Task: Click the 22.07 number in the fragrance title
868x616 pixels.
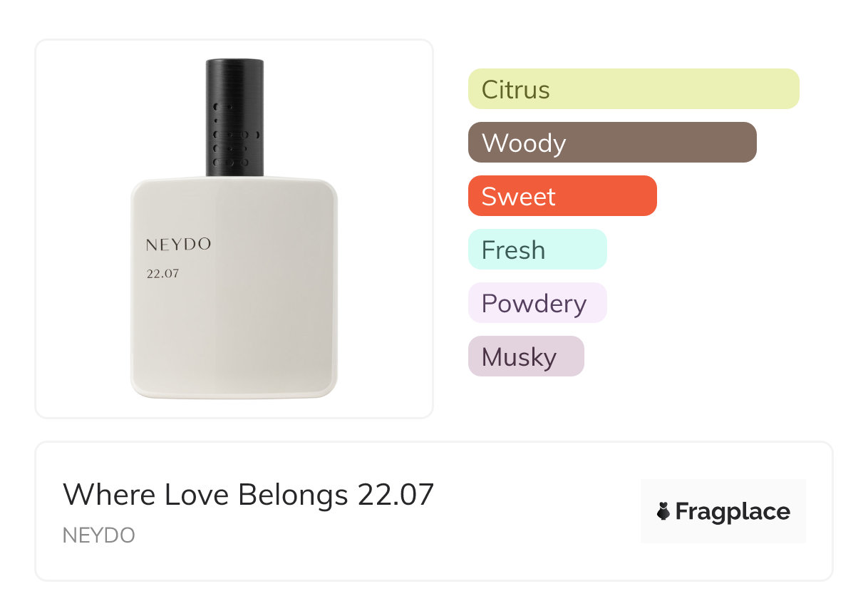Action: click(396, 495)
